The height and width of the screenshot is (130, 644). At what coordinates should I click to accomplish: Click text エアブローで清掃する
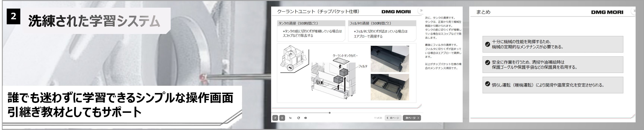tap(368, 36)
